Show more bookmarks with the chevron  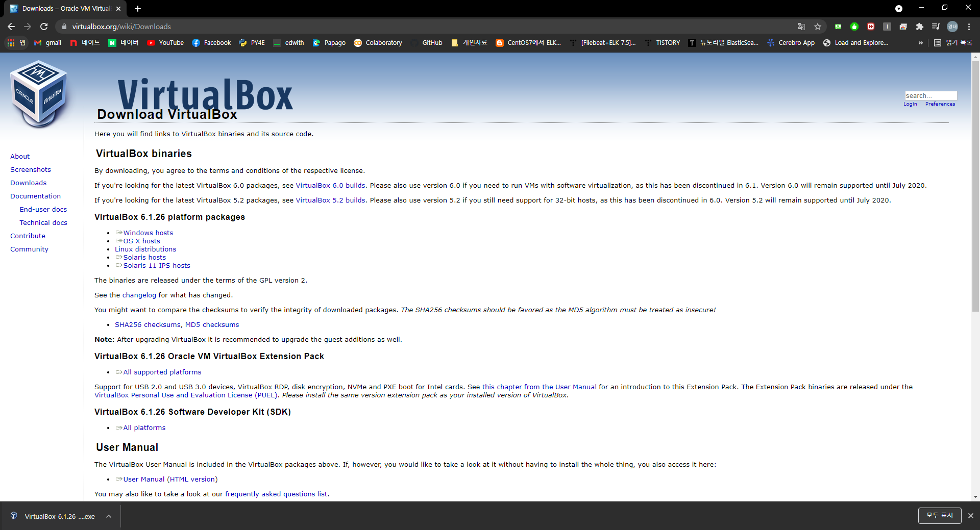[x=921, y=43]
